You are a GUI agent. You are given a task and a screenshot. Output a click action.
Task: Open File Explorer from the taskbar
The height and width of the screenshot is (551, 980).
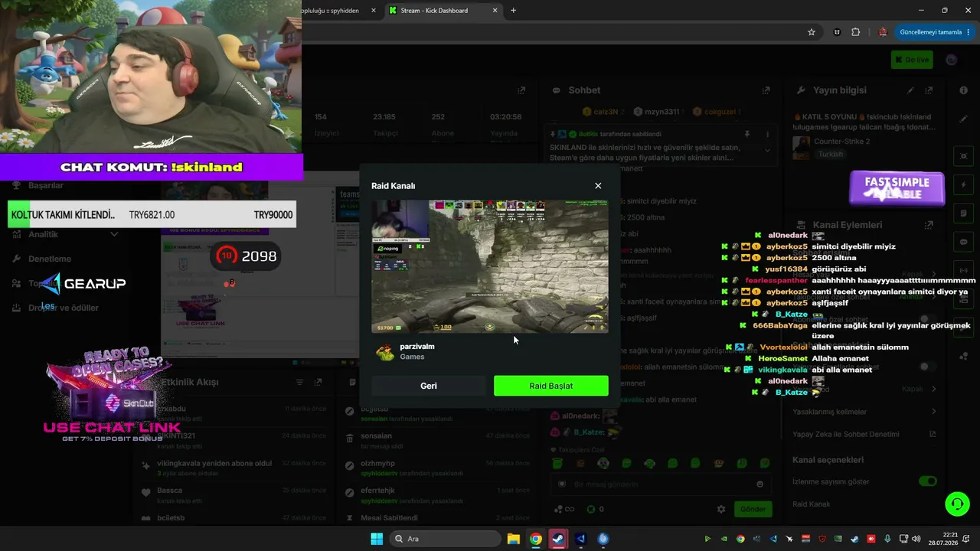coord(513,539)
